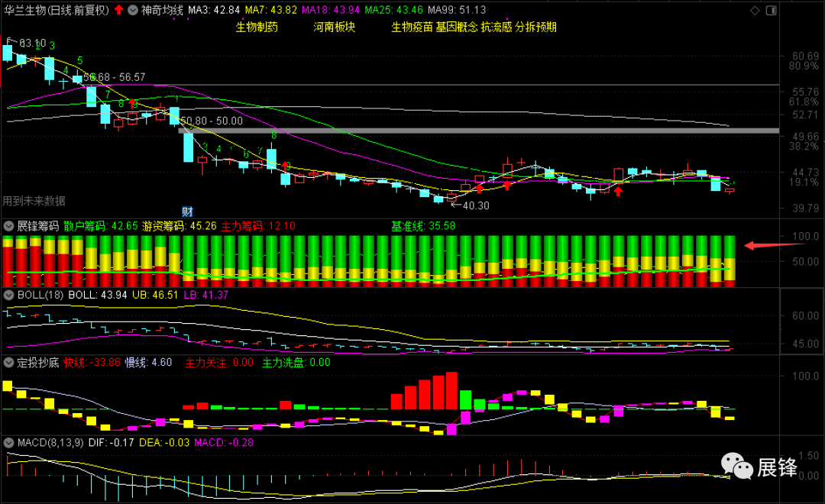825x504 pixels.
Task: Click the MACD: -0.28 readout
Action: coord(224,442)
